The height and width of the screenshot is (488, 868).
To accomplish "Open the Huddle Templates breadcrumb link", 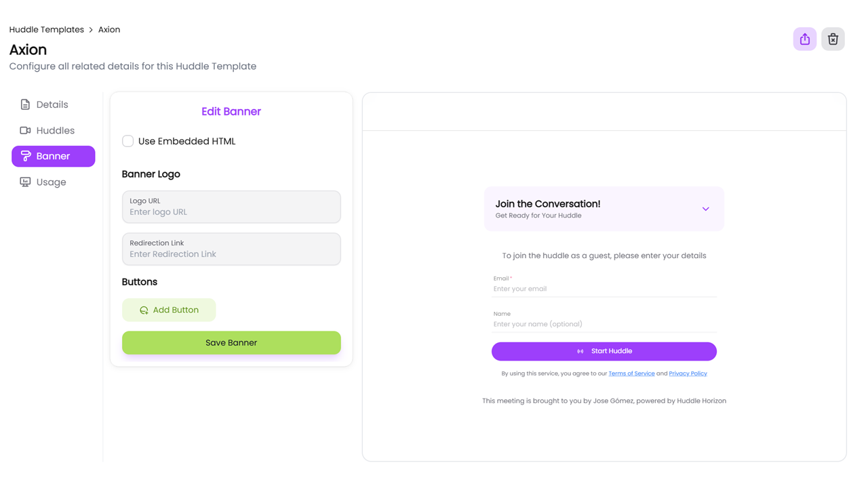I will coord(46,29).
